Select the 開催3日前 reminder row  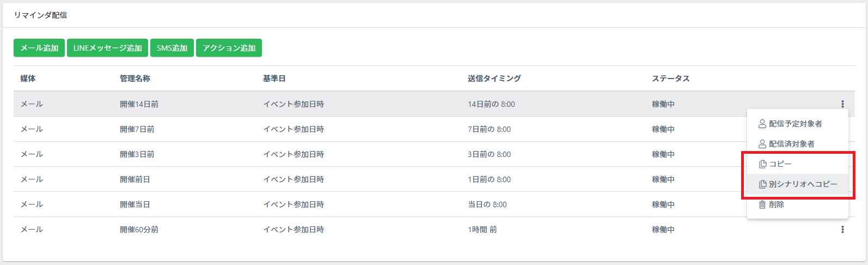click(434, 154)
